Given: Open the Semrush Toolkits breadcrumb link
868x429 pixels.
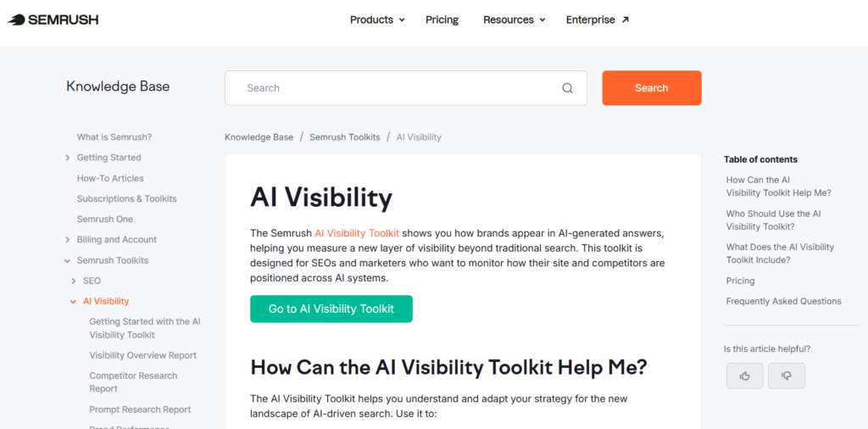Looking at the screenshot, I should pyautogui.click(x=345, y=137).
